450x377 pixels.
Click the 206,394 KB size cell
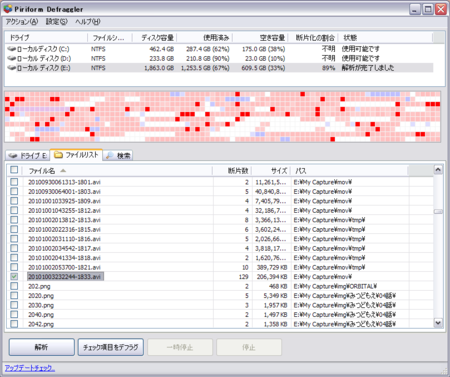point(272,277)
